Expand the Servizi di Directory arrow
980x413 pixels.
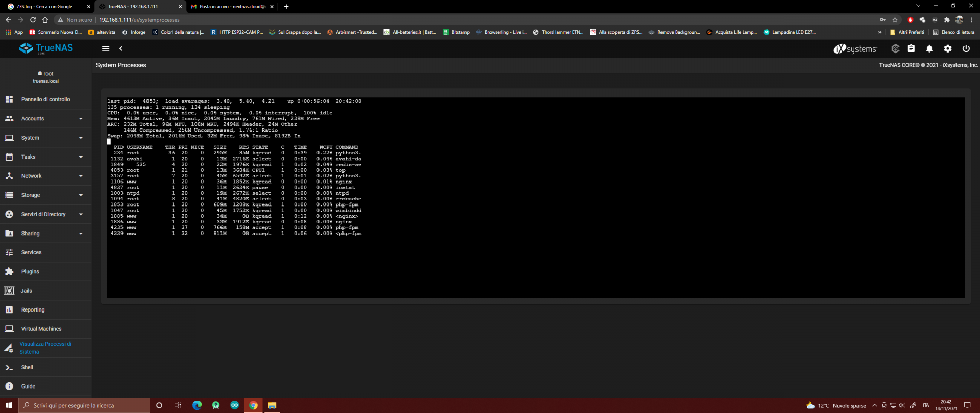tap(81, 214)
